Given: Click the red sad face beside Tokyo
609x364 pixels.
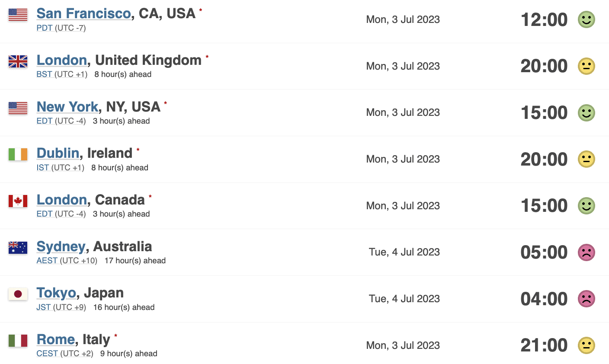Looking at the screenshot, I should 587,299.
